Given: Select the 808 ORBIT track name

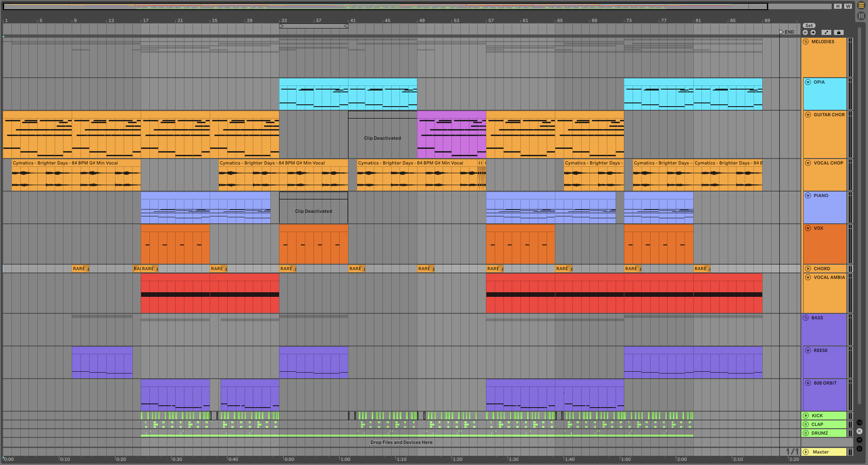Looking at the screenshot, I should pyautogui.click(x=825, y=383).
